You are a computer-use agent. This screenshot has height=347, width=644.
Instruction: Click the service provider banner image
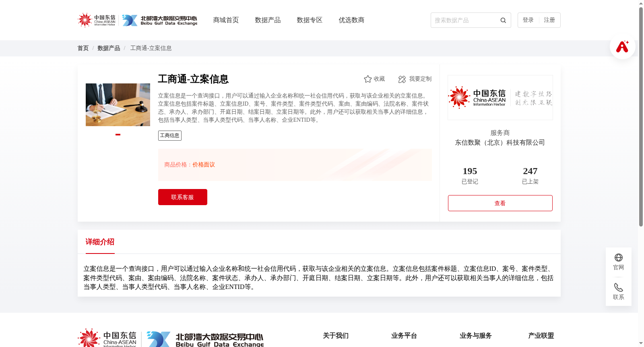[500, 98]
